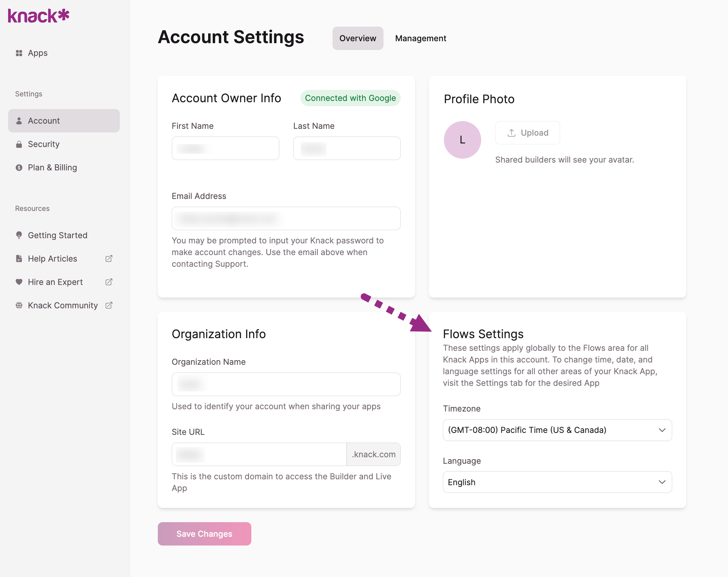Select Account in settings sidebar
Image resolution: width=728 pixels, height=577 pixels.
(x=64, y=121)
